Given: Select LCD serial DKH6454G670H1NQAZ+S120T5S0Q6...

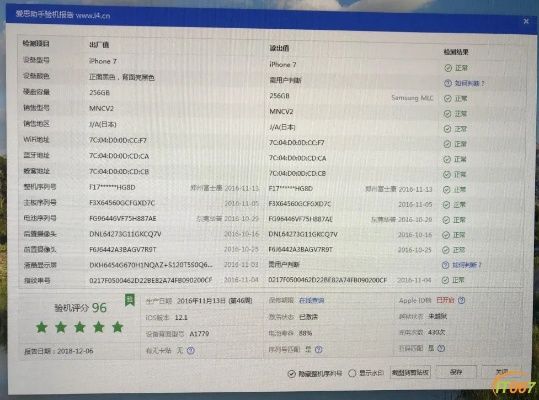Looking at the screenshot, I should pos(151,265).
